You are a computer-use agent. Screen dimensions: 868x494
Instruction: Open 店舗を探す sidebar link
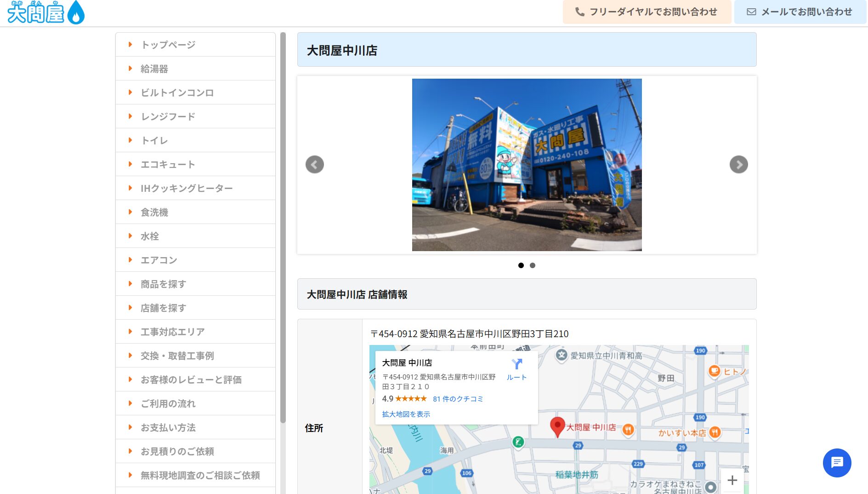point(195,308)
